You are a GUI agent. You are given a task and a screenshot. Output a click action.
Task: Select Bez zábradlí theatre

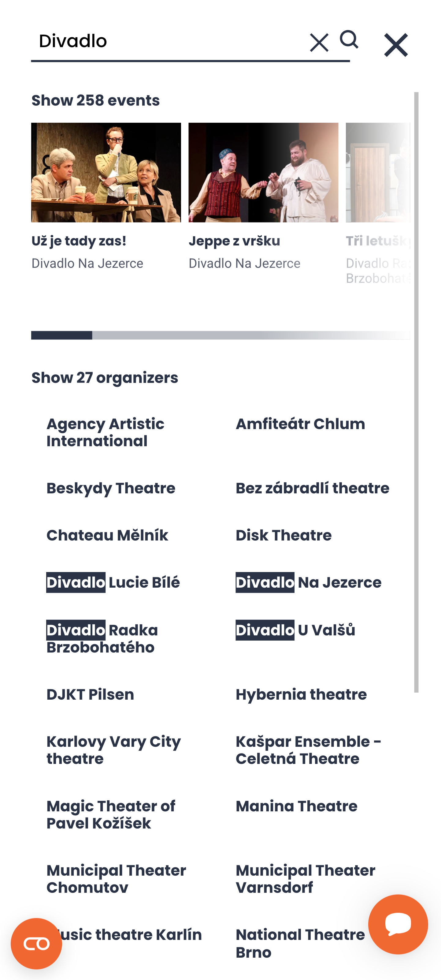coord(312,488)
